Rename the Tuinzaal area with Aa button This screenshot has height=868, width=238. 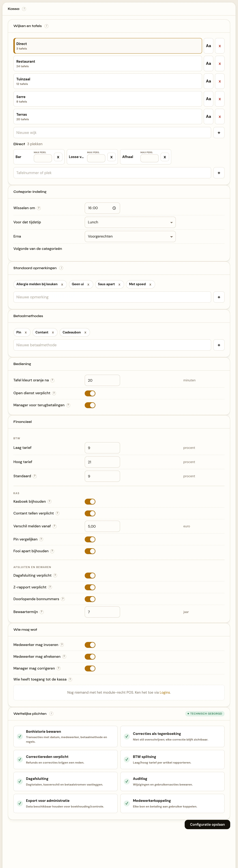pyautogui.click(x=208, y=81)
